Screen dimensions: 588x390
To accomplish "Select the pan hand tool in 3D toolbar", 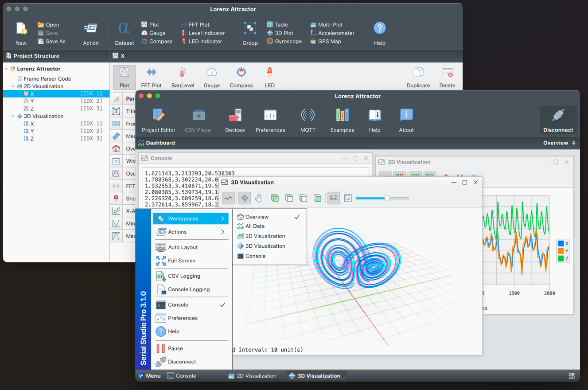I will (x=258, y=198).
